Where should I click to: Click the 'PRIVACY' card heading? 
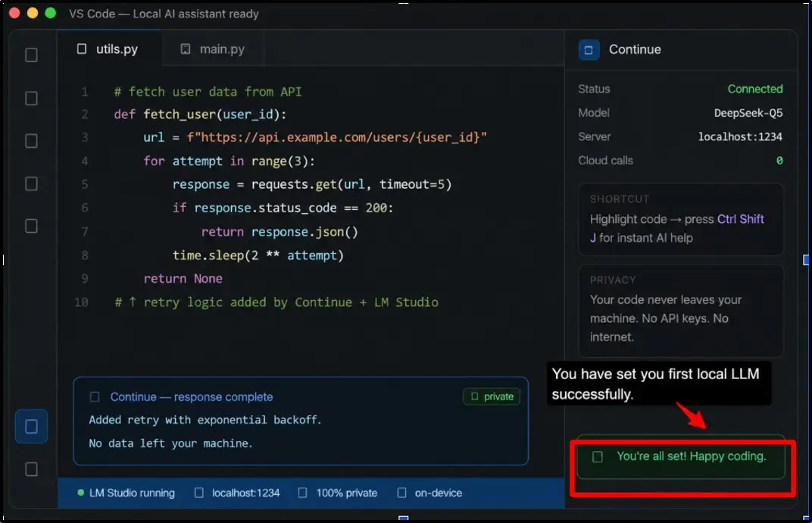pos(613,280)
